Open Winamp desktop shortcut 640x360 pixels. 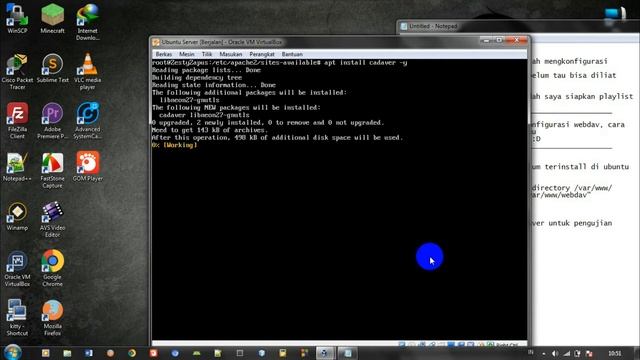pyautogui.click(x=17, y=216)
